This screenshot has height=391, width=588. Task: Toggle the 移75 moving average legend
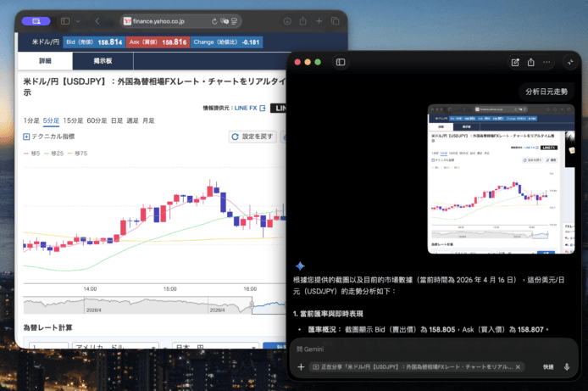click(x=77, y=154)
